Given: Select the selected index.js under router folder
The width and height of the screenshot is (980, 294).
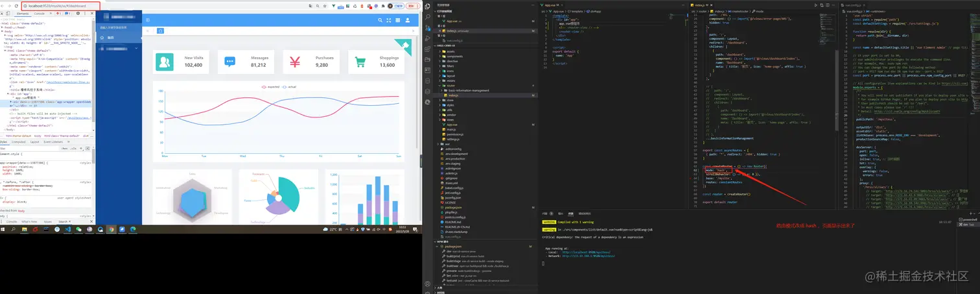Looking at the screenshot, I should click(486, 95).
